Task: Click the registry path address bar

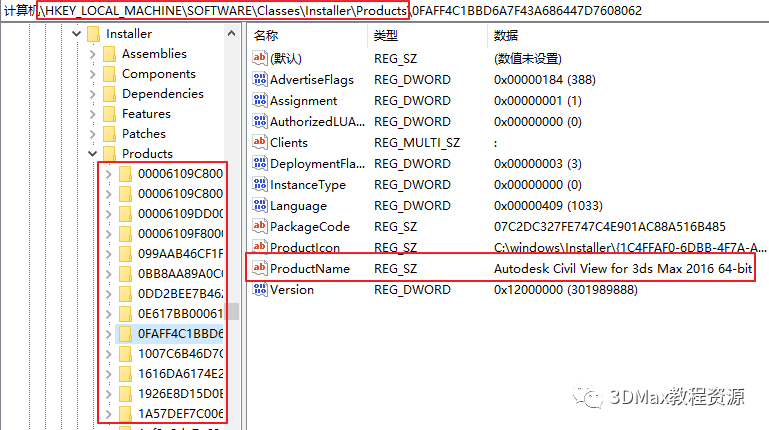Action: pos(384,10)
